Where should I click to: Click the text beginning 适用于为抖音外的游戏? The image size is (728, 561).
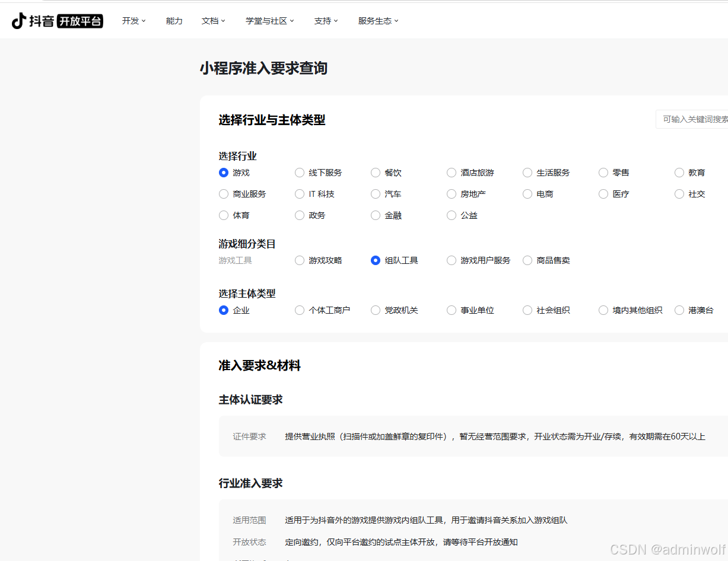426,520
